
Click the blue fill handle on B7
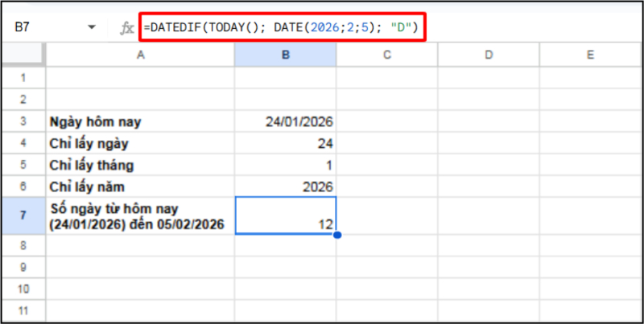(x=336, y=235)
